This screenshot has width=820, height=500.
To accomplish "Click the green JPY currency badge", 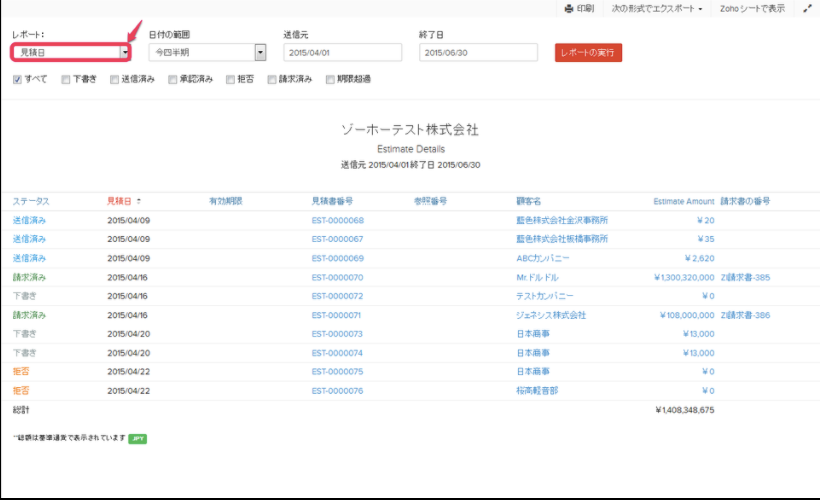I will coord(137,438).
